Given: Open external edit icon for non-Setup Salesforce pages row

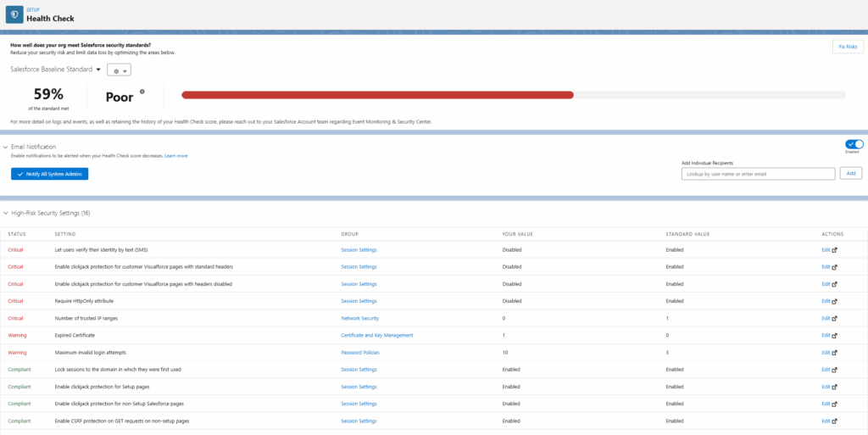Looking at the screenshot, I should pyautogui.click(x=834, y=404).
